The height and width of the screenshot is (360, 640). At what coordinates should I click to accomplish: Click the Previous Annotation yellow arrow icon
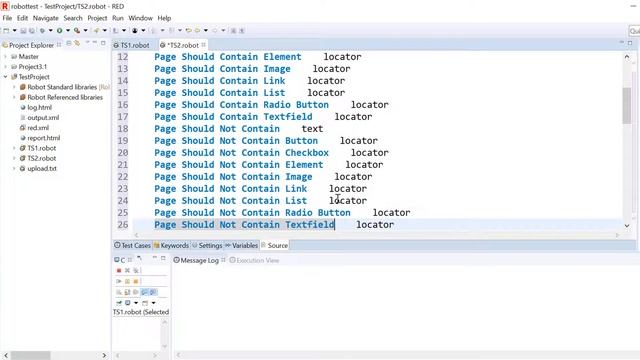click(x=198, y=31)
